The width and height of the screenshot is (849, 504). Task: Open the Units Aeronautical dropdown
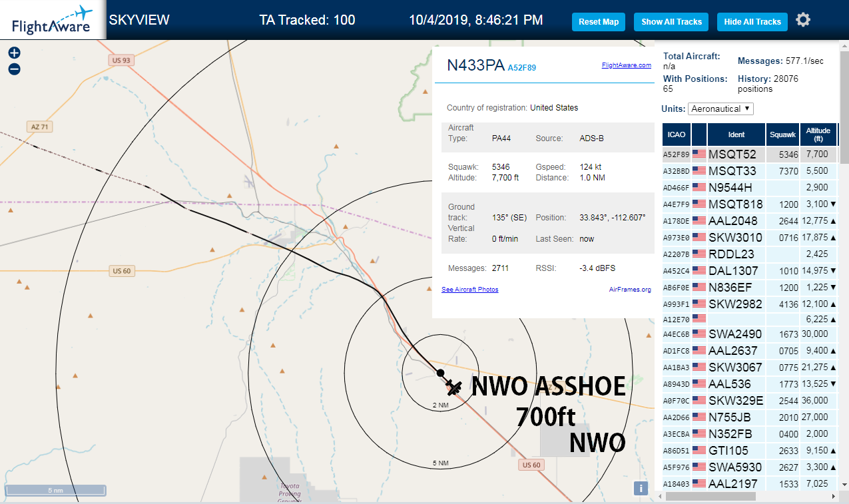pos(720,109)
